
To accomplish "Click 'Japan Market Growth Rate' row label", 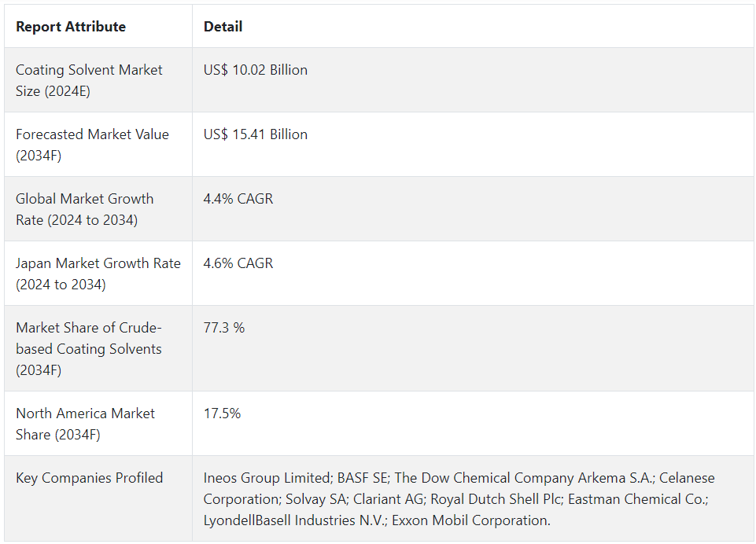I will [x=98, y=274].
